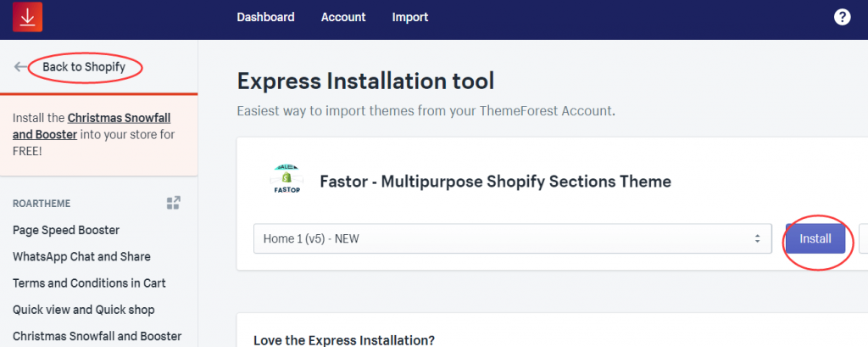
Task: Click the partially visible button after Install
Action: pos(863,239)
